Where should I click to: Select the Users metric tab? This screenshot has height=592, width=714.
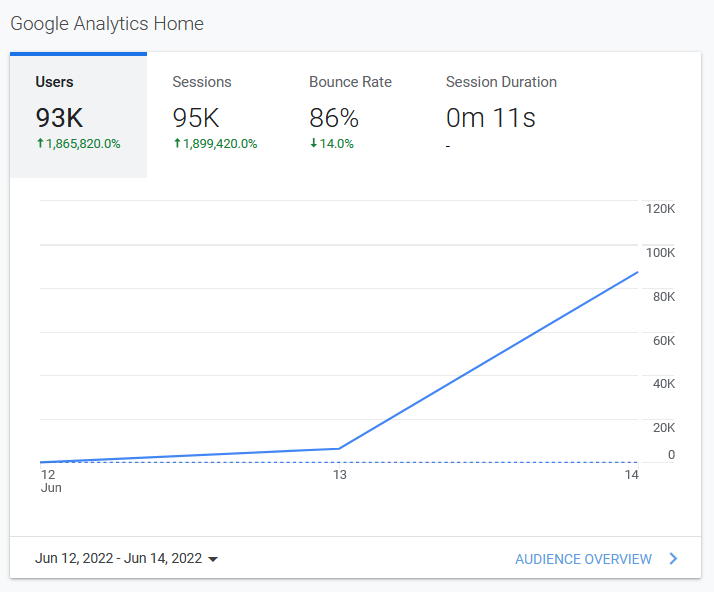click(78, 115)
